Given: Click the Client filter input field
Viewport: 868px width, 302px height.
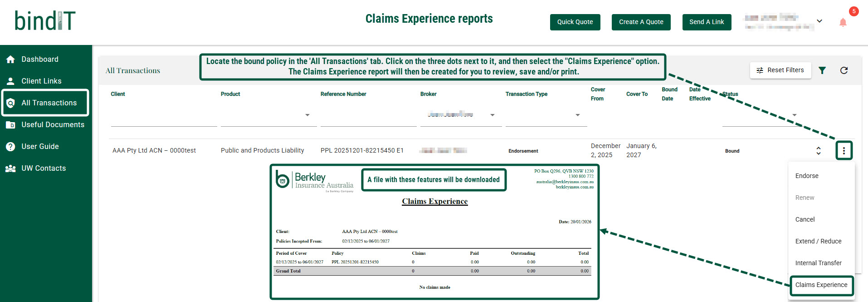Looking at the screenshot, I should (x=163, y=118).
